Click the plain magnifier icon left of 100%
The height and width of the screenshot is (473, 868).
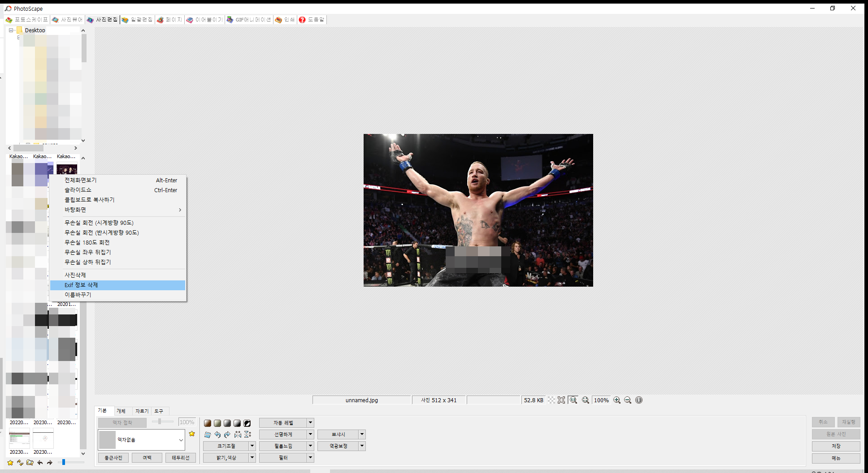pyautogui.click(x=586, y=400)
